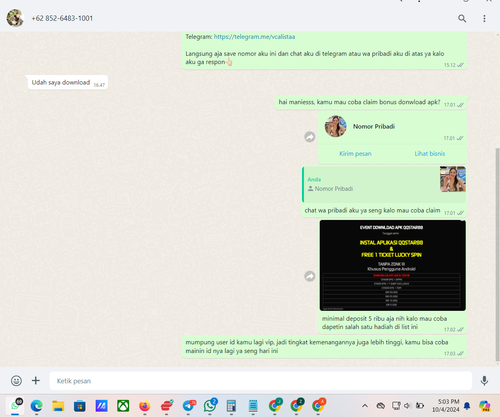Viewport: 500px width, 417px height.
Task: Click Kirim pesan on contact card
Action: click(x=355, y=154)
